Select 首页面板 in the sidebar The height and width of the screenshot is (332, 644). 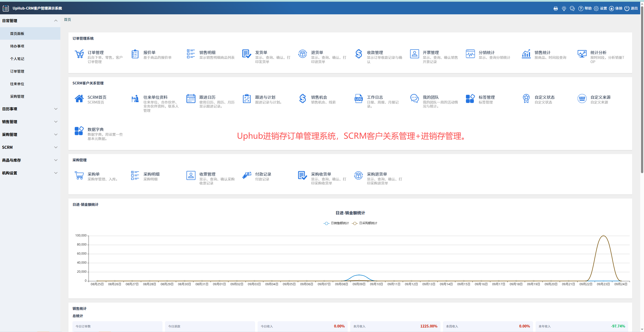[x=30, y=33]
